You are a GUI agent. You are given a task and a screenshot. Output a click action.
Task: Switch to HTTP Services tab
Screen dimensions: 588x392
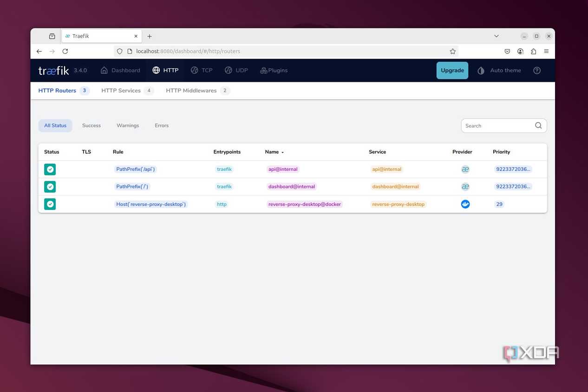click(127, 91)
